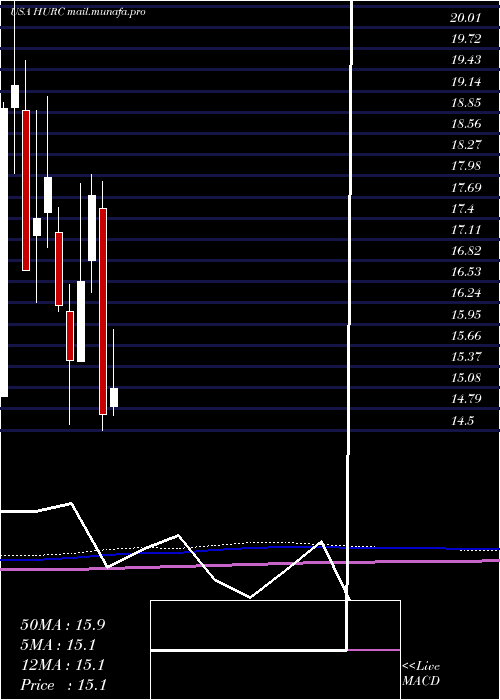
Task: Click the USA HURC mail.munafa.pro title
Action: click(78, 12)
